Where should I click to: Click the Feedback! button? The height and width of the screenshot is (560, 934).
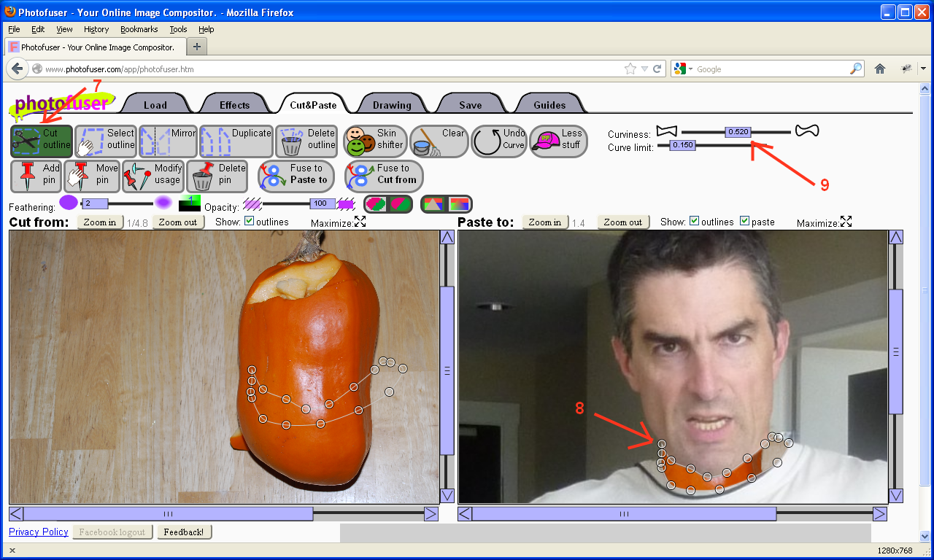(185, 532)
